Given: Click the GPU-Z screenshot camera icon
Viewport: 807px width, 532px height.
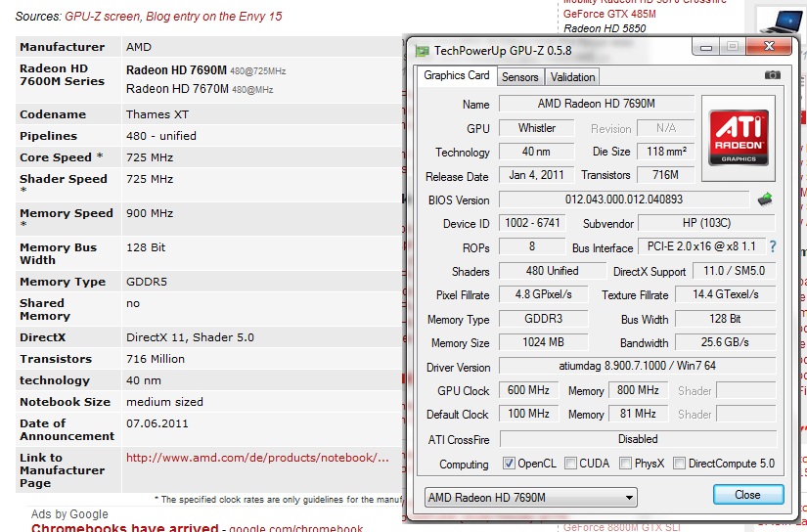Looking at the screenshot, I should (x=772, y=75).
